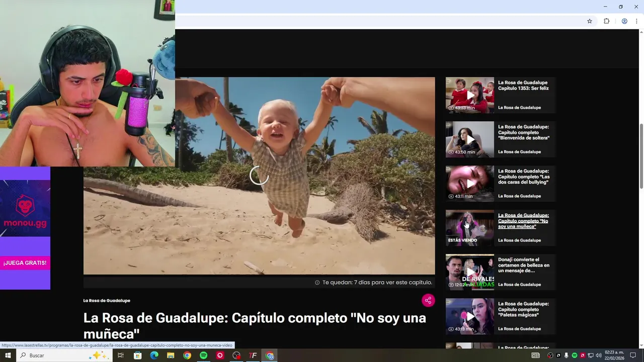Play thumbnail of 'Bienvenida de soltera'
Screen dimensions: 644x362
coord(470,139)
